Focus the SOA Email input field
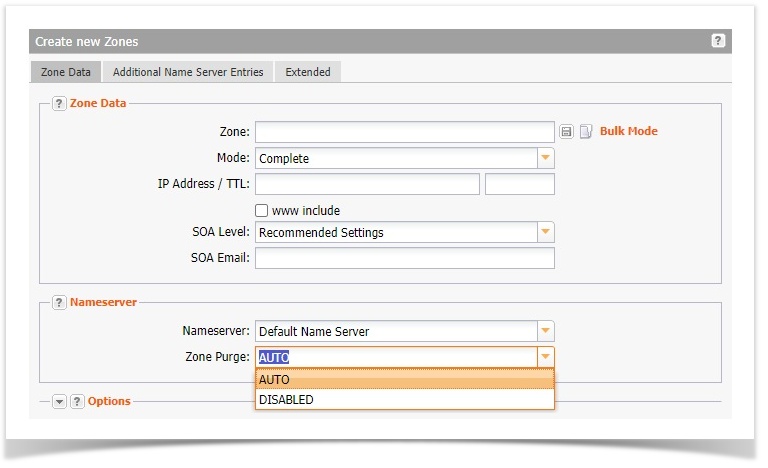768x468 pixels. 405,258
